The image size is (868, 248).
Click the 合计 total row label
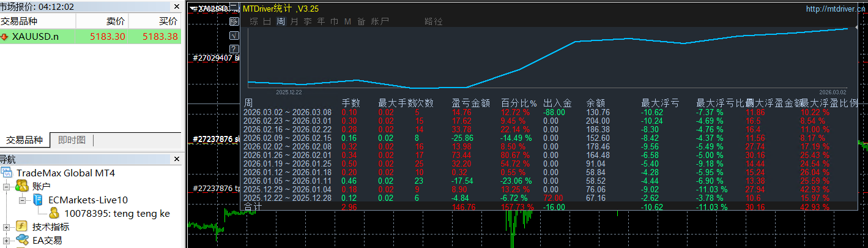point(253,207)
